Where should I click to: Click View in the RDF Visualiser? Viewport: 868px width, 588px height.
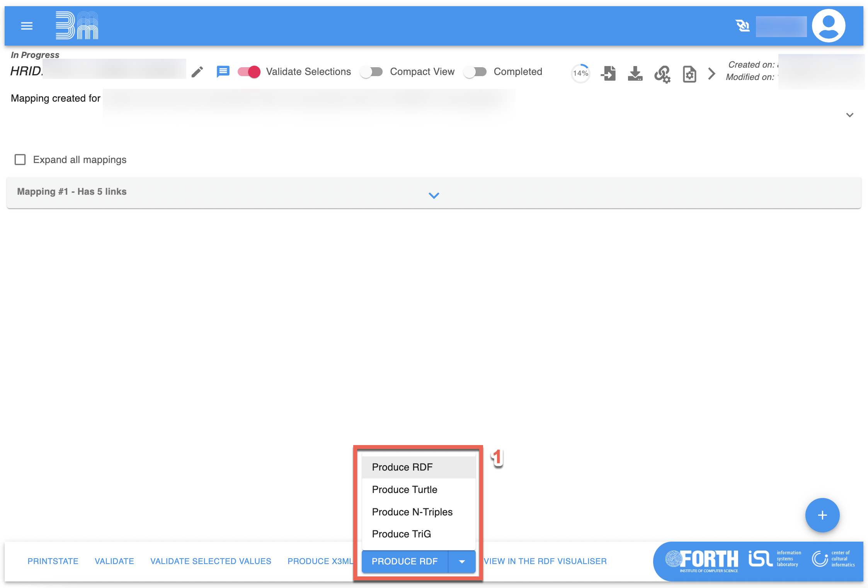click(x=545, y=561)
